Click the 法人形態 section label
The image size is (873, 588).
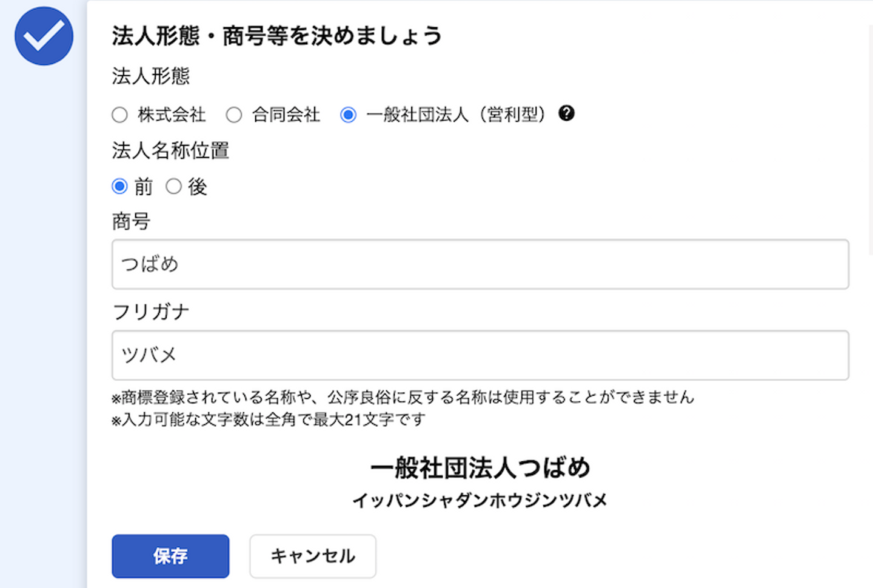coord(150,76)
